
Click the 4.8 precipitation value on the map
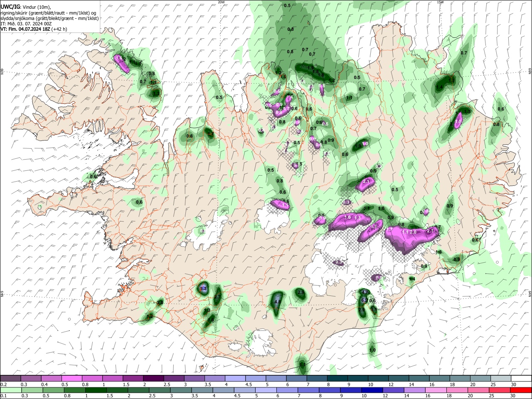[x=278, y=302]
